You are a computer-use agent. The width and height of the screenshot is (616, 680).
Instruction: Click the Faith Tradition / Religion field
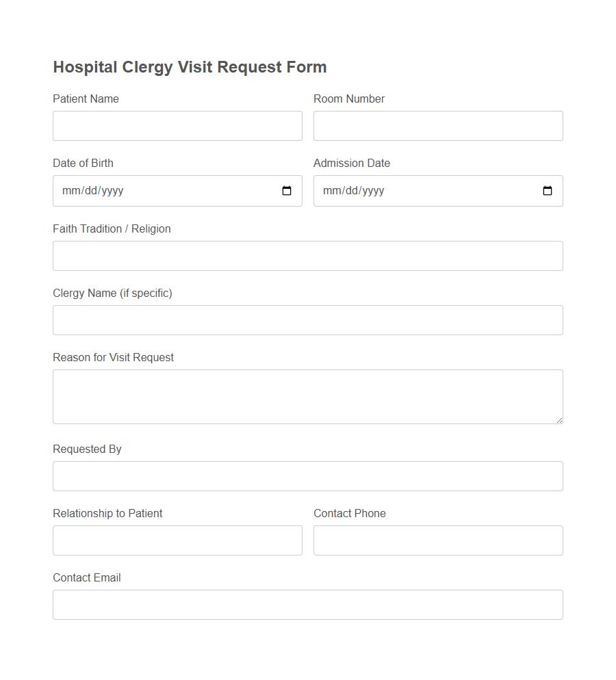(x=307, y=255)
